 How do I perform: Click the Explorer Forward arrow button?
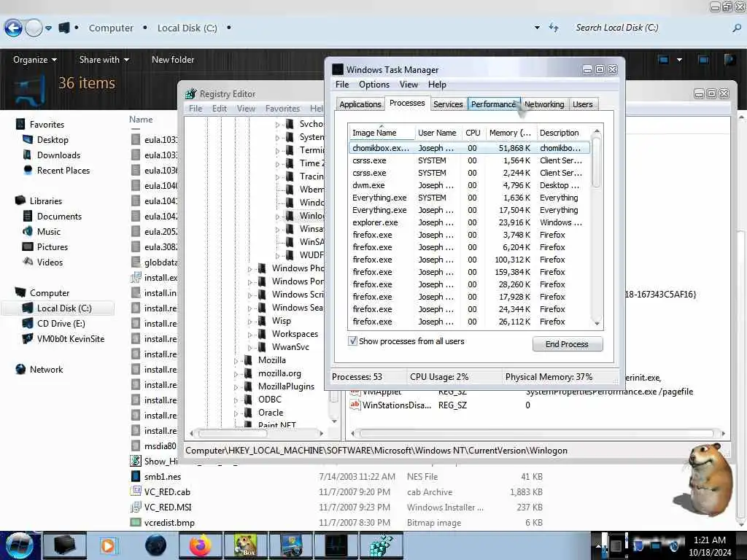click(x=34, y=28)
